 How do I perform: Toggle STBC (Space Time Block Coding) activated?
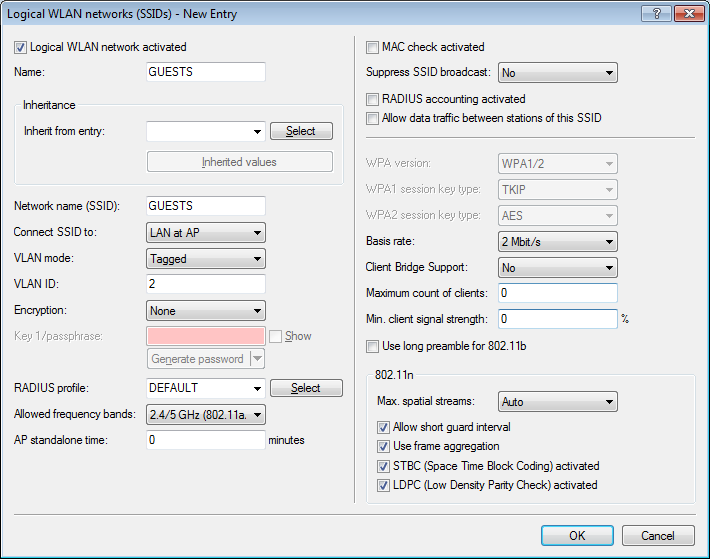pyautogui.click(x=383, y=466)
